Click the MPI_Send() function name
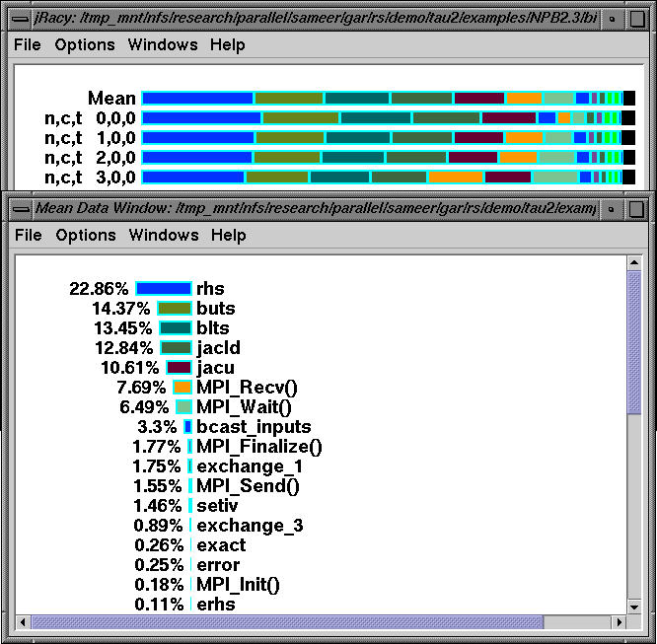657x644 pixels. (248, 486)
